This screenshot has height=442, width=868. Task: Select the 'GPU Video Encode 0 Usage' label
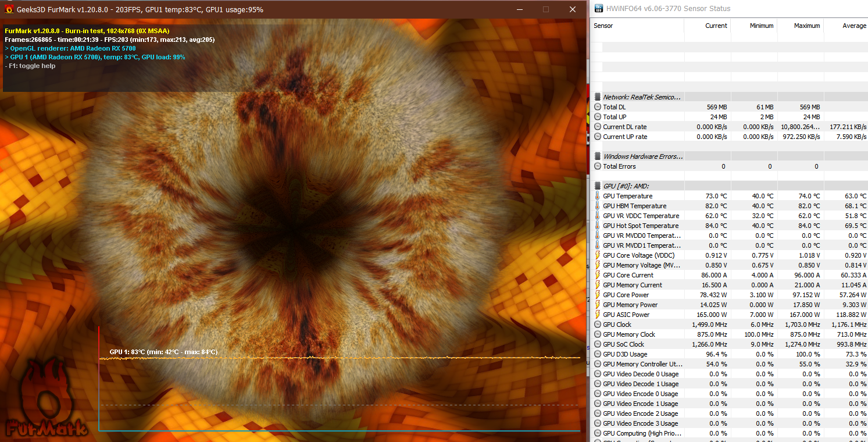point(641,394)
